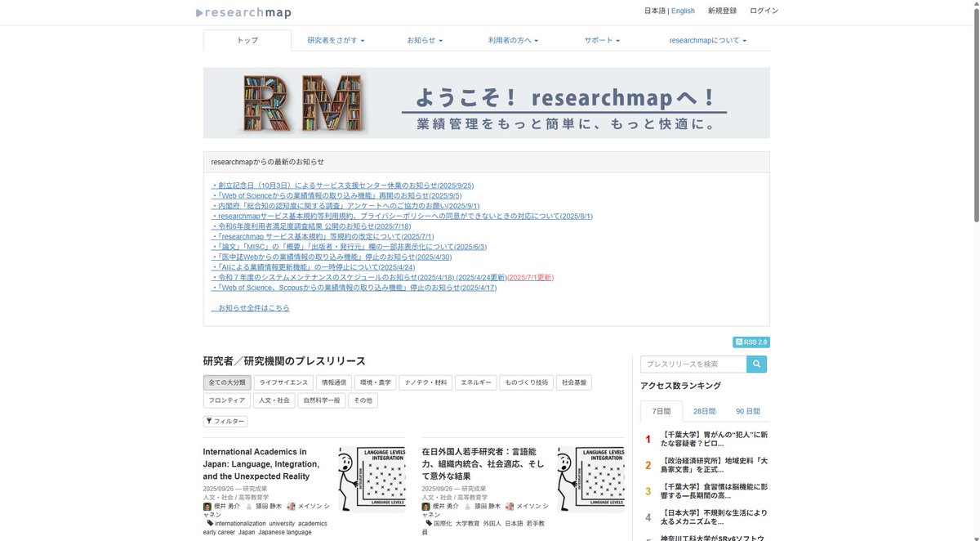Open rank 3 千葉大学 食習慣 press release
Image resolution: width=980 pixels, height=541 pixels.
click(715, 492)
